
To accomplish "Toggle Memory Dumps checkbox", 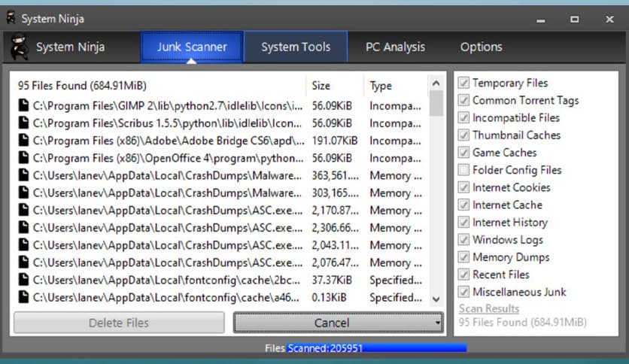I will 463,257.
